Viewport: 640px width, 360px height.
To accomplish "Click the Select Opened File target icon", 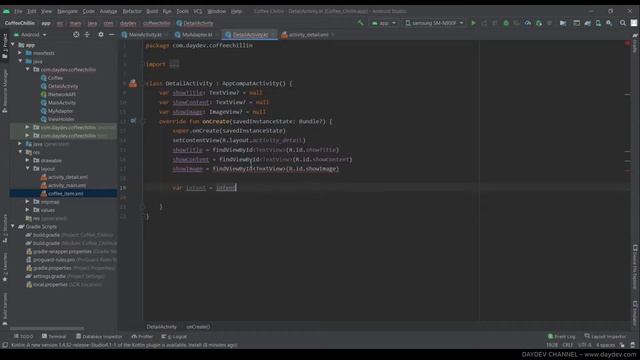I will coord(76,35).
